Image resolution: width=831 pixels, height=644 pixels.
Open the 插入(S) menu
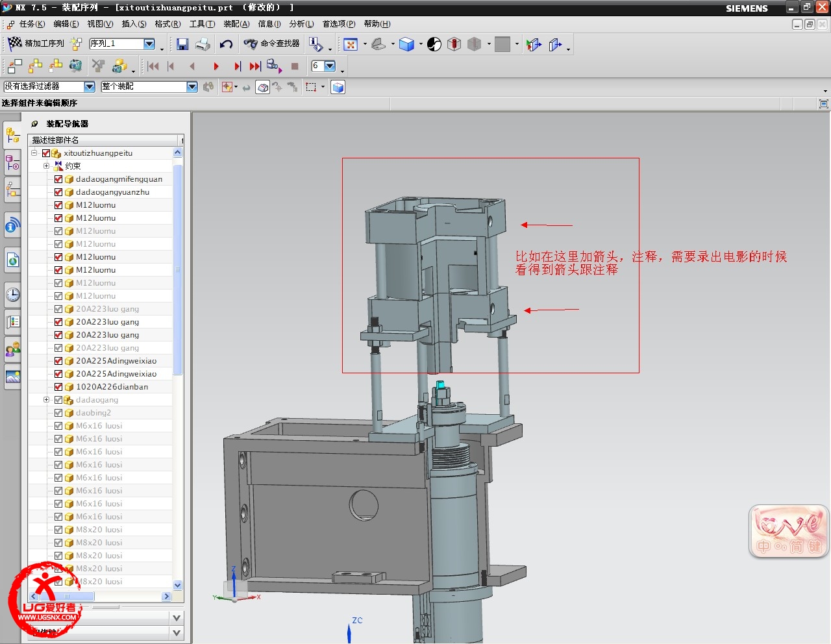tap(134, 24)
